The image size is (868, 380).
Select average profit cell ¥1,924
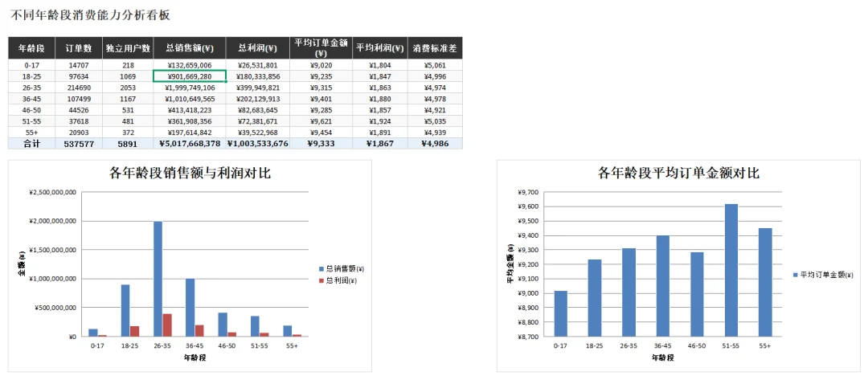379,121
